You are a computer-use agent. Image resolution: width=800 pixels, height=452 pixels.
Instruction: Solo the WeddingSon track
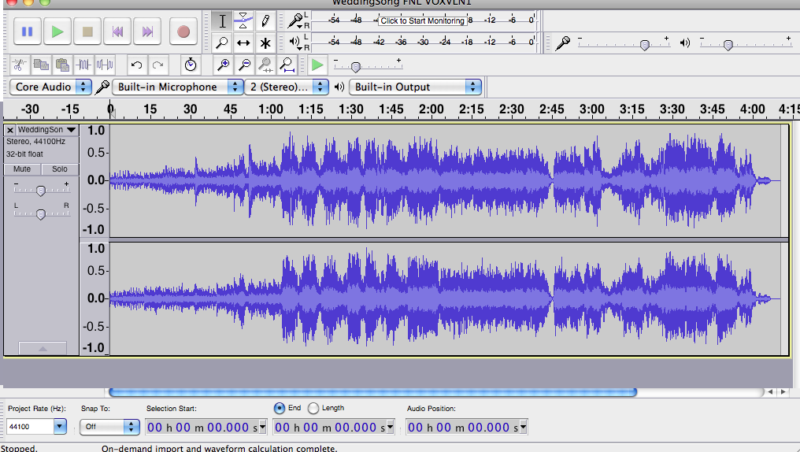click(59, 169)
